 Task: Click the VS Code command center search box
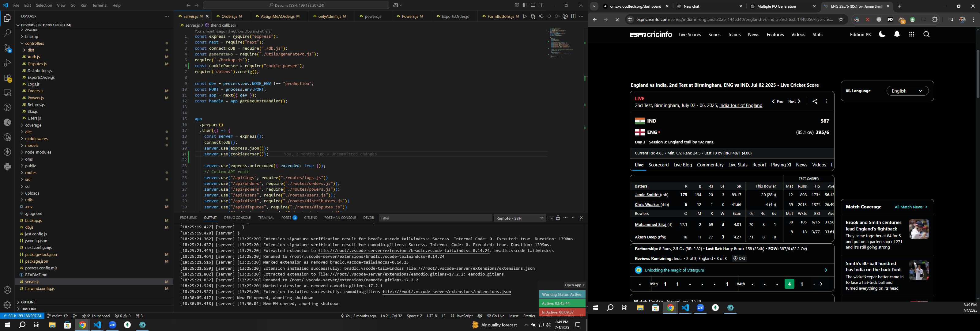pyautogui.click(x=296, y=5)
